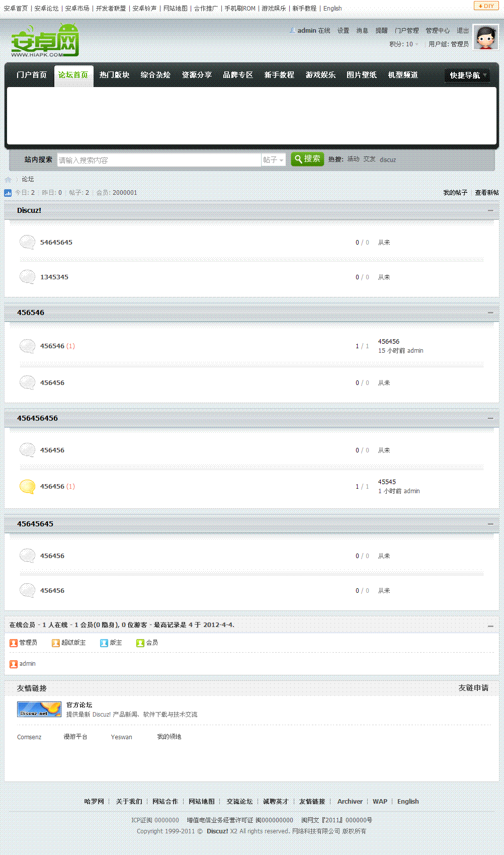The image size is (504, 855).
Task: Open 查看新帖 new posts link
Action: click(x=487, y=193)
